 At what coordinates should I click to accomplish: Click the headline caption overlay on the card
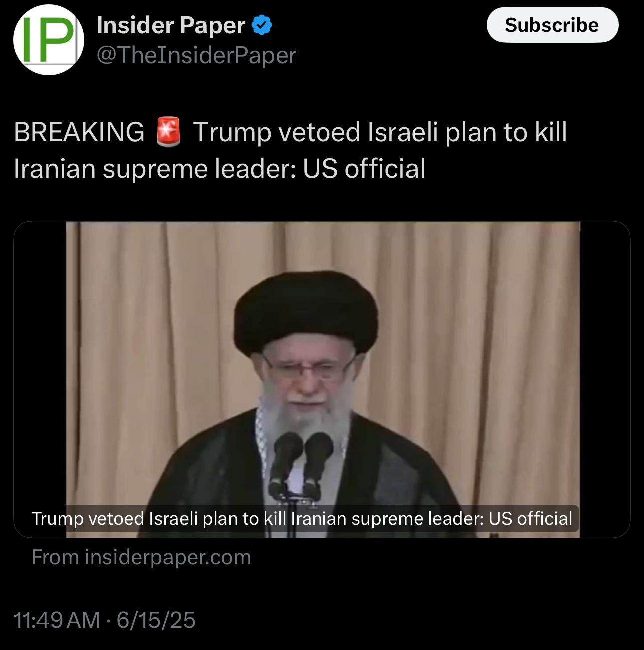coord(302,519)
